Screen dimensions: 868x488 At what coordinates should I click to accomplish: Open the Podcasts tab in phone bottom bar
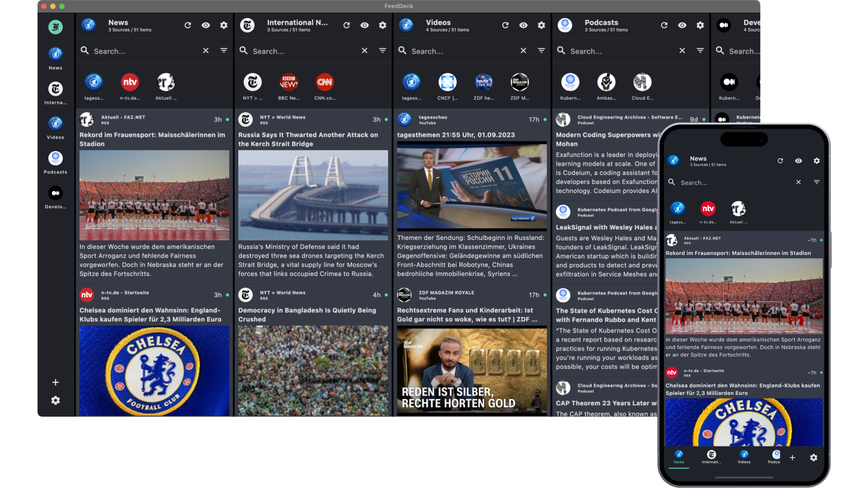[775, 457]
